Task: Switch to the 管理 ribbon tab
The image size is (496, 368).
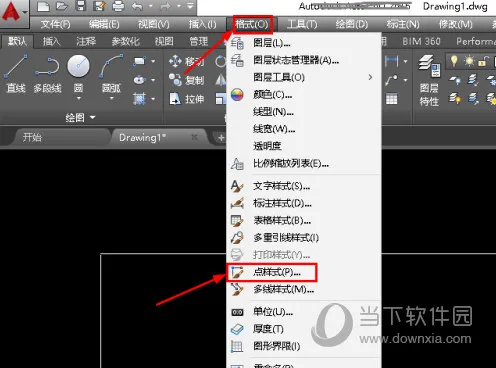Action: point(199,41)
